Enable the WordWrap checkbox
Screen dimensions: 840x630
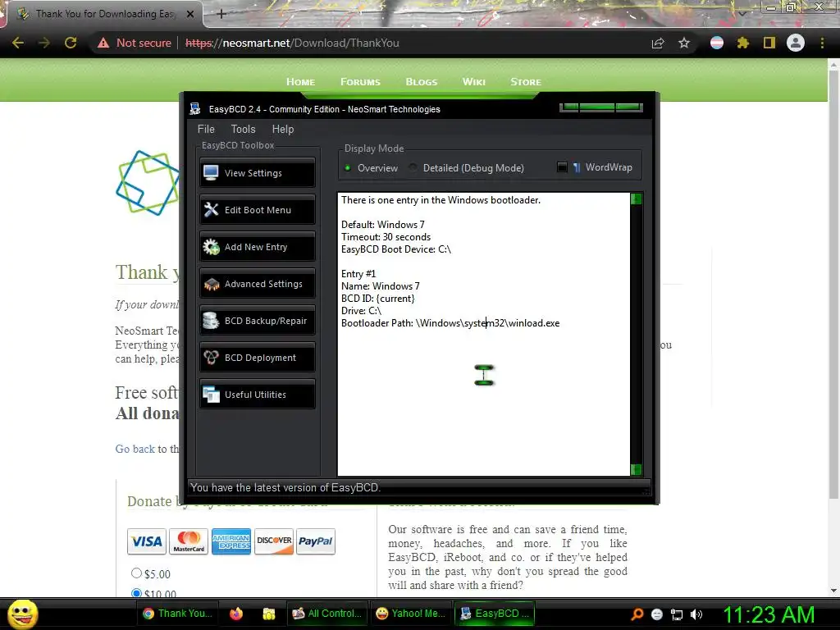562,167
